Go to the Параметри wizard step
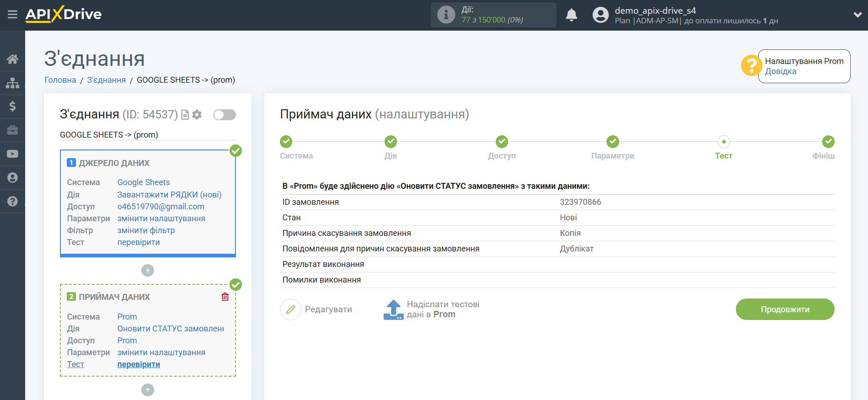The height and width of the screenshot is (400, 868). point(613,142)
